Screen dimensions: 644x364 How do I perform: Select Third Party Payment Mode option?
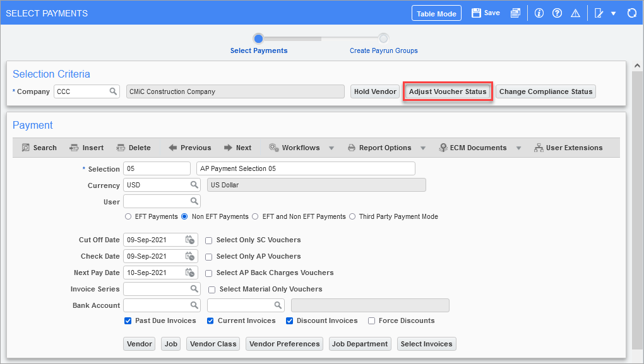tap(352, 216)
